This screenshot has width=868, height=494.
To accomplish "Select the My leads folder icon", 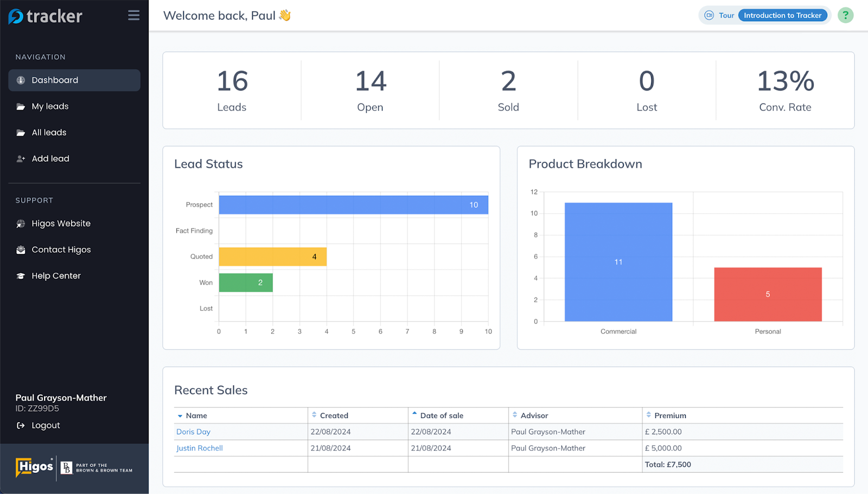I will coord(20,106).
